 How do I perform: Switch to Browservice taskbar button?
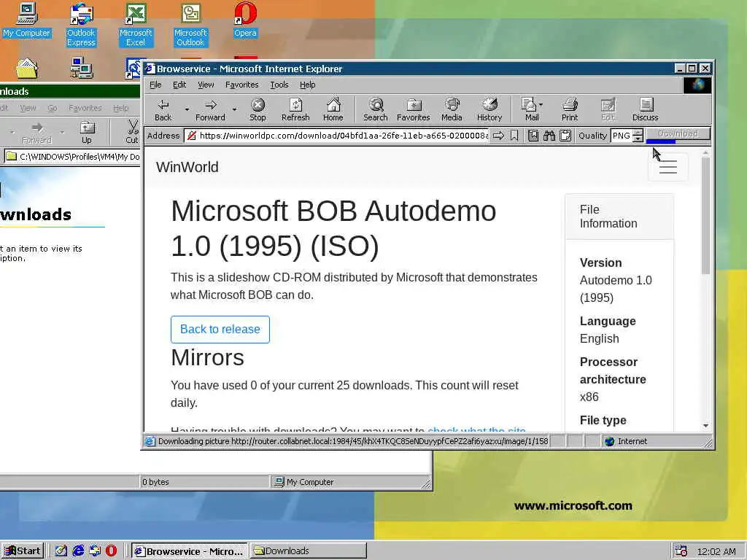[x=189, y=551]
